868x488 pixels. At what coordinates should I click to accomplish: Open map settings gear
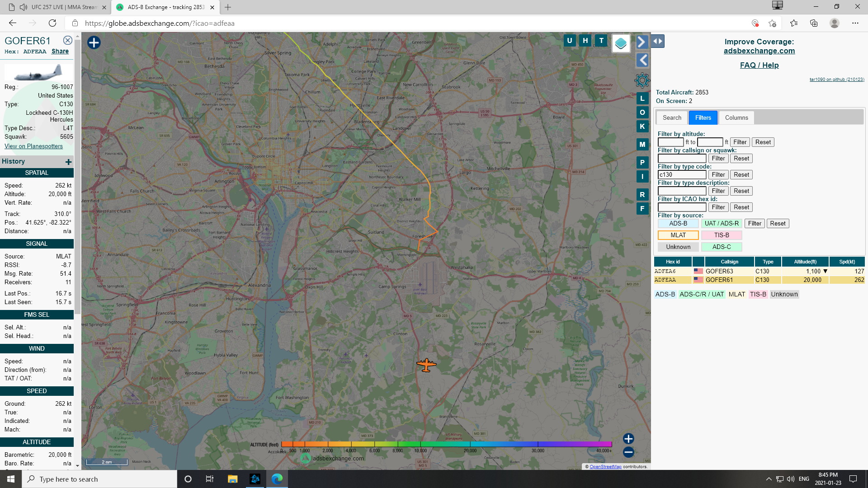point(642,80)
